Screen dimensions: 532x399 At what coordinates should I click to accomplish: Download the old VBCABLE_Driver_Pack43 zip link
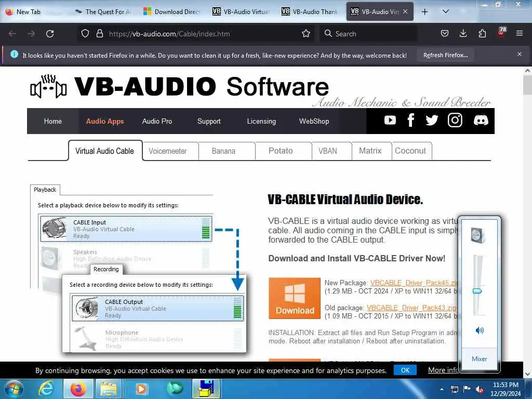411,308
